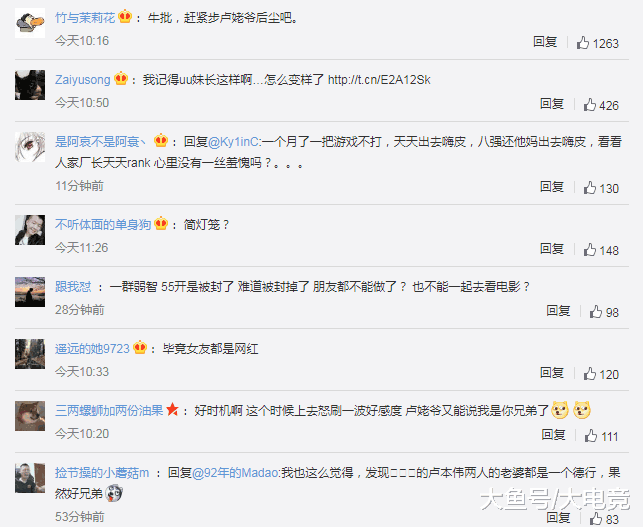Screen dimensions: 643x527
Task: Open 捡节操的小蘑菇m user profile
Action: (102, 473)
